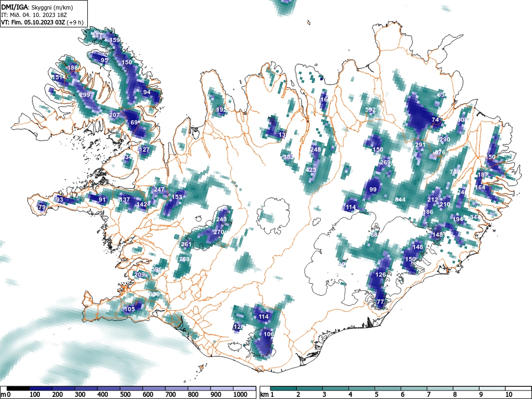The width and height of the screenshot is (532, 399).
Task: Click the '500' label on the metre legend
Action: tap(125, 395)
